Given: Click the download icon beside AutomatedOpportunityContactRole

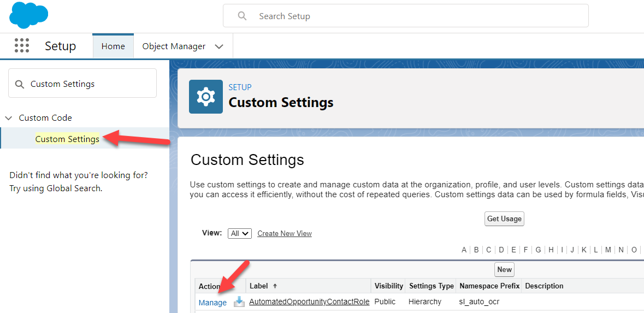Looking at the screenshot, I should (x=239, y=302).
